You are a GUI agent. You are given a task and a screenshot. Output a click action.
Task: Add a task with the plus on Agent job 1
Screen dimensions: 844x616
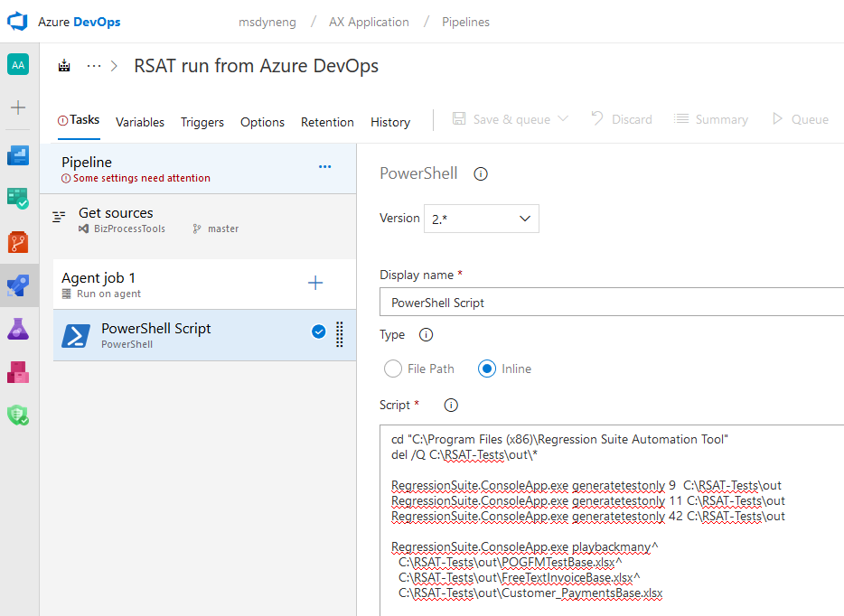pos(315,283)
